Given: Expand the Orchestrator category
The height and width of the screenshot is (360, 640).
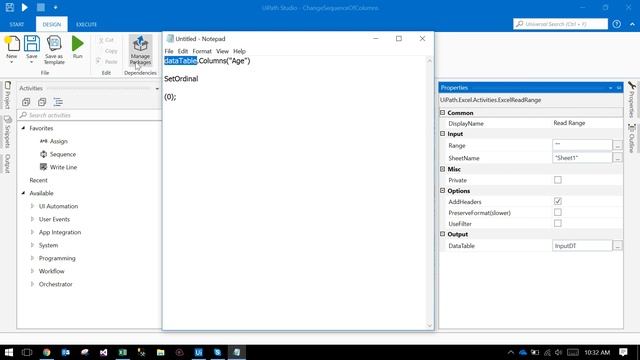Looking at the screenshot, I should (32, 284).
